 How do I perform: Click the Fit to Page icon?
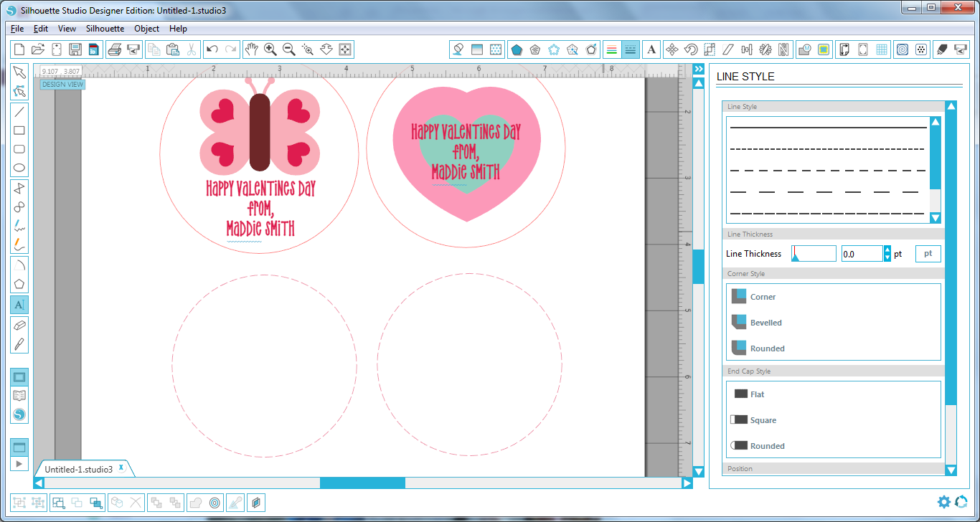[345, 49]
